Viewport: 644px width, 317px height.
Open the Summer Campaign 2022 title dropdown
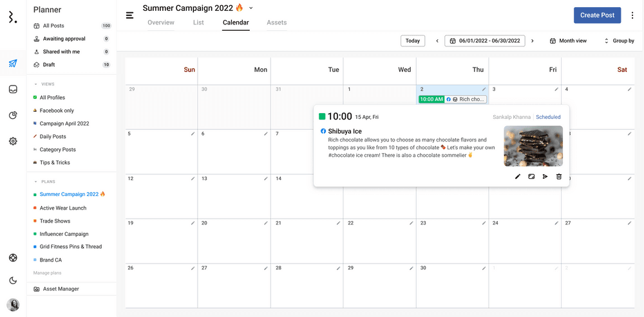(x=251, y=8)
